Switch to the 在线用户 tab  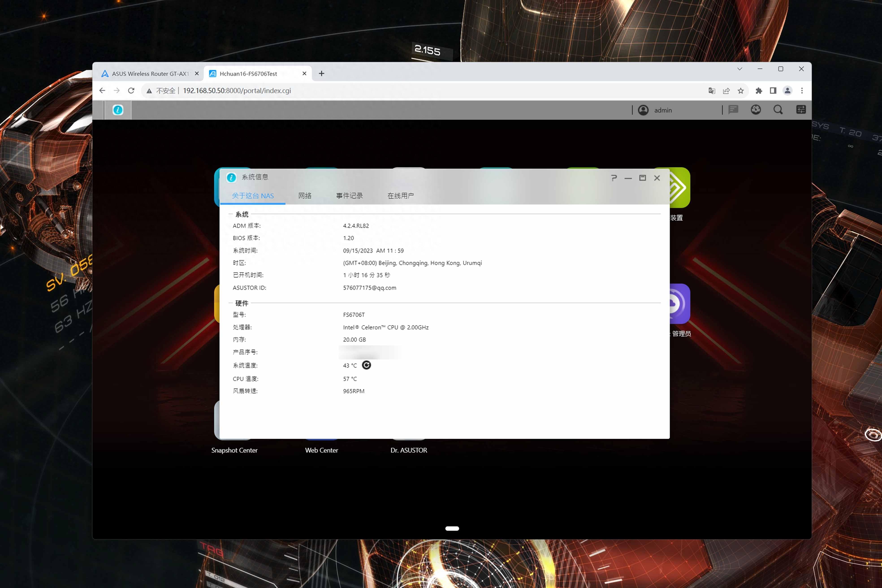point(400,196)
